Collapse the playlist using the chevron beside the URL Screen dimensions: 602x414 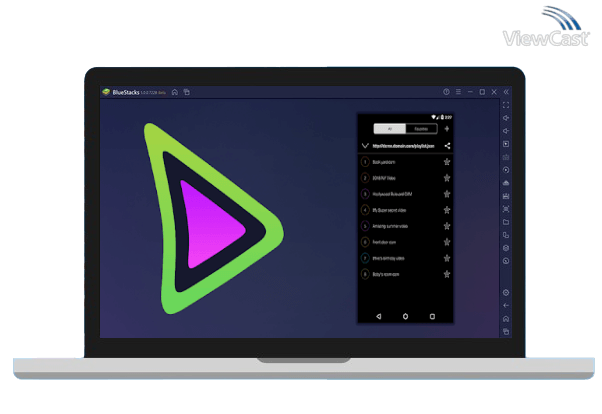[365, 146]
